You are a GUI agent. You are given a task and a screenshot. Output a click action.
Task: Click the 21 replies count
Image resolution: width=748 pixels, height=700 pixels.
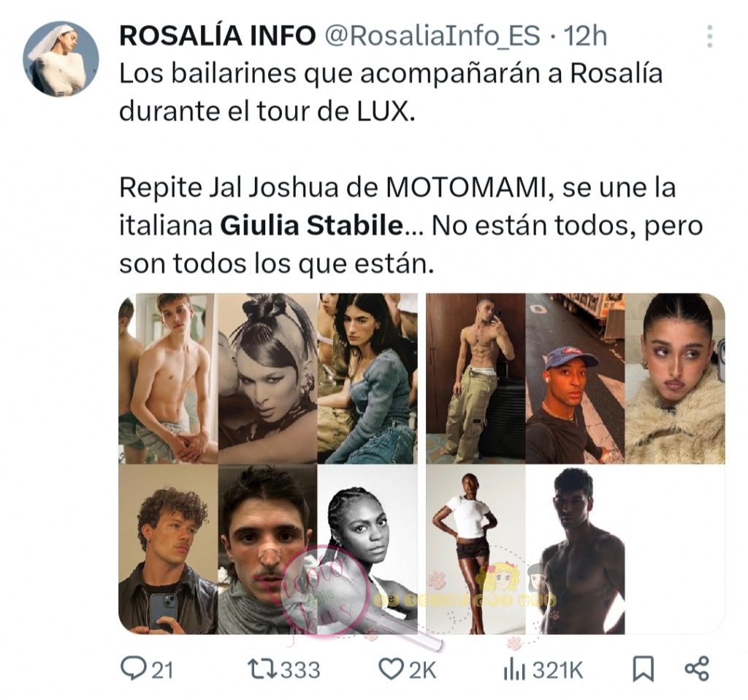pyautogui.click(x=162, y=670)
